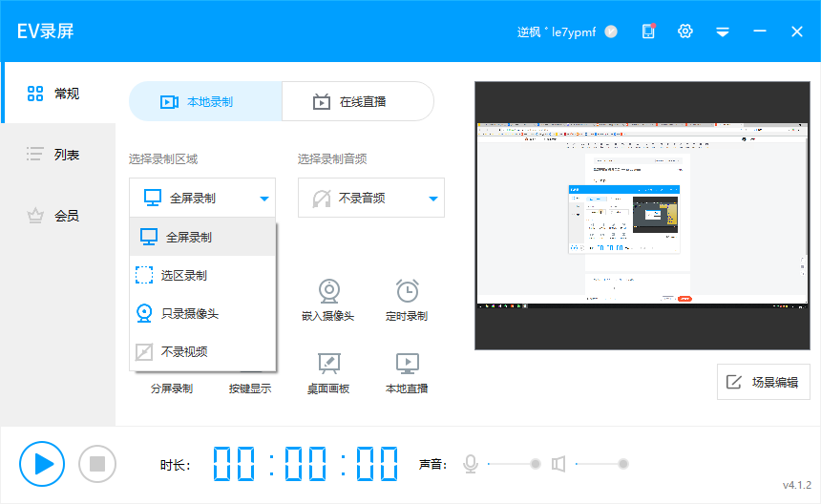Switch to the 列表 sidebar tab
This screenshot has width=821, height=504.
click(58, 155)
